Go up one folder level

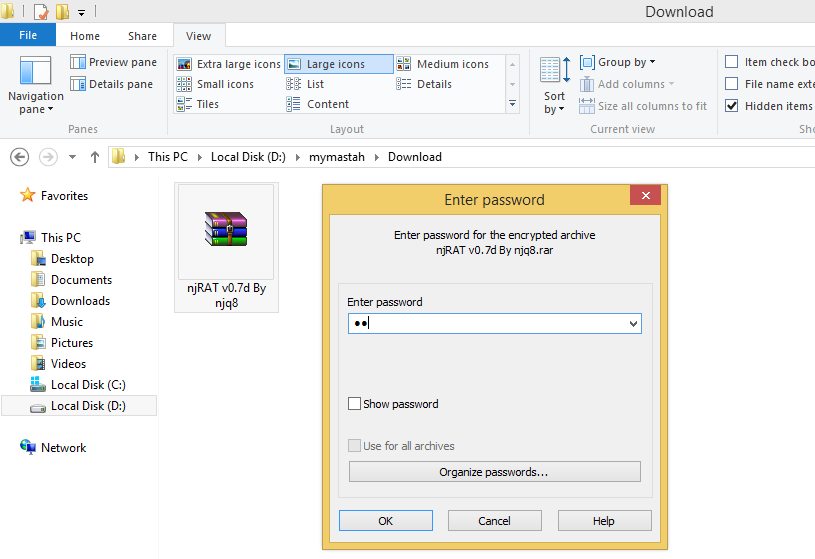point(95,157)
